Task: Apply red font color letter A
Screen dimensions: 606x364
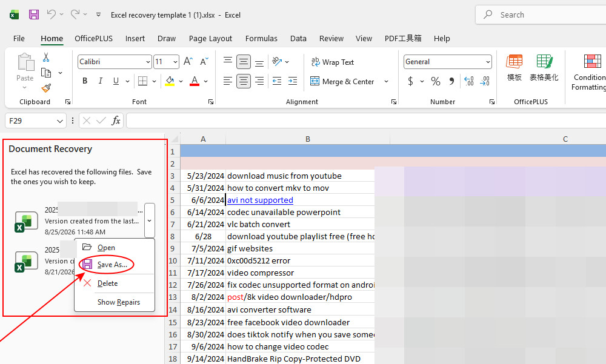Action: (x=195, y=81)
